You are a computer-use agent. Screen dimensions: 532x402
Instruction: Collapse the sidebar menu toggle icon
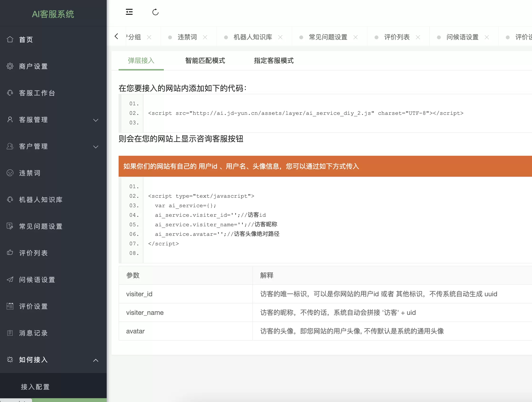click(x=129, y=12)
